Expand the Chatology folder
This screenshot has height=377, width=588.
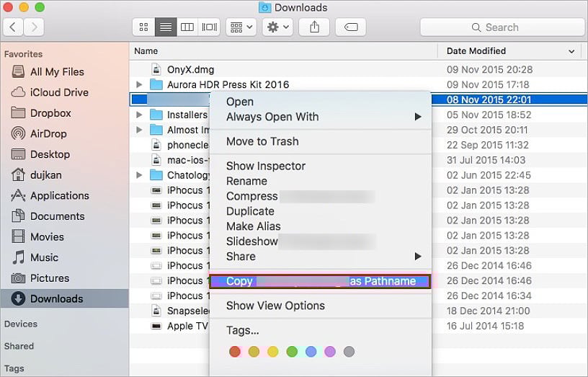tap(139, 175)
